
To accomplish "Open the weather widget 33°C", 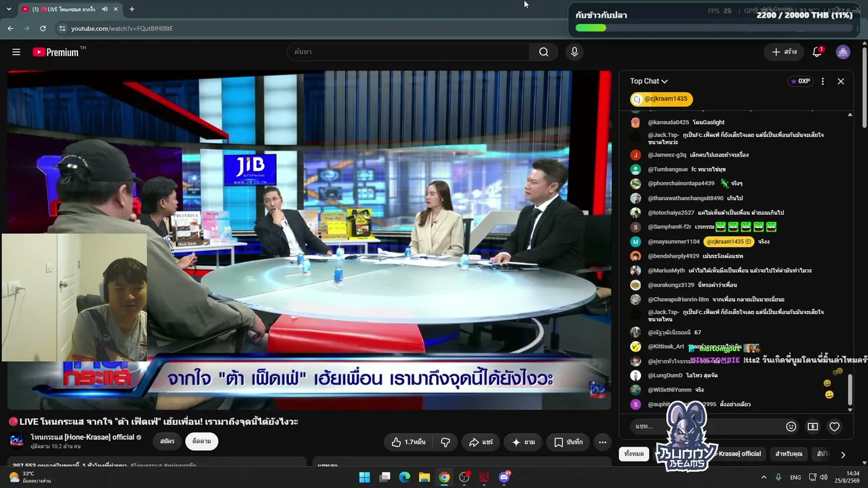I will 29,477.
